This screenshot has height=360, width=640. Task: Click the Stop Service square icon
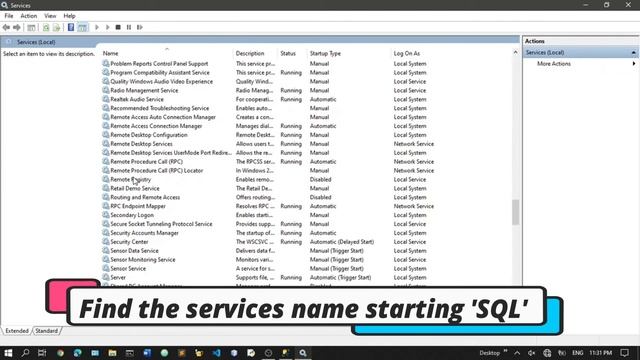[118, 27]
